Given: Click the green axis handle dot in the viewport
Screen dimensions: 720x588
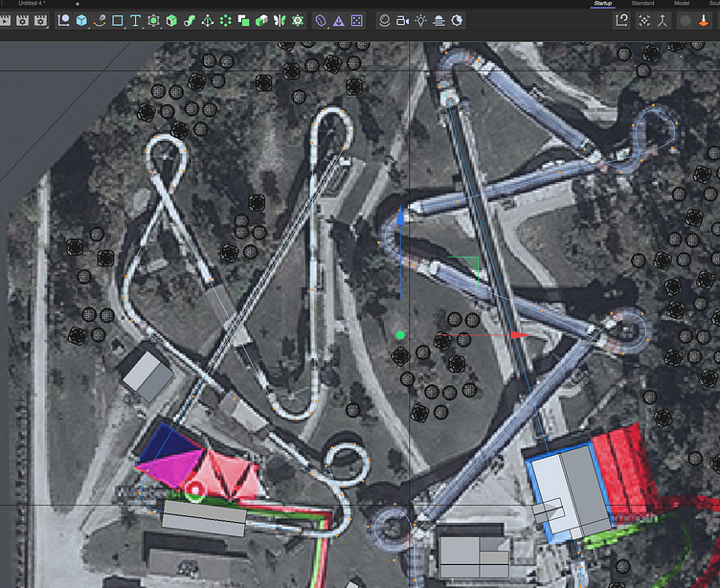Looking at the screenshot, I should [400, 334].
